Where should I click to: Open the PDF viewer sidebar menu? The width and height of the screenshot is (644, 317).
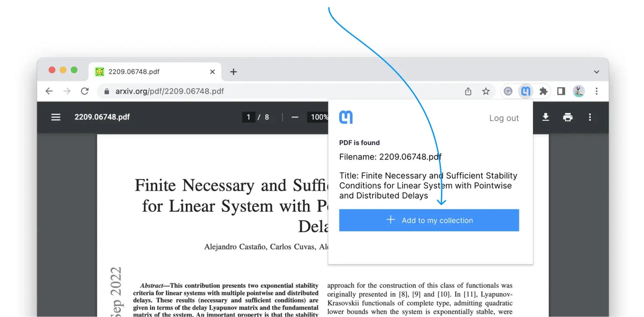[x=56, y=117]
